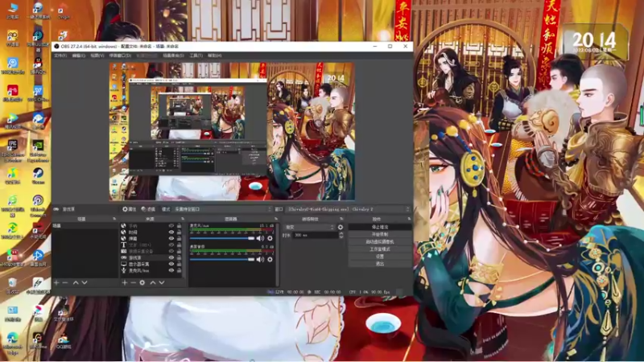Open source properties gear below sources list
The height and width of the screenshot is (362, 644).
click(142, 283)
